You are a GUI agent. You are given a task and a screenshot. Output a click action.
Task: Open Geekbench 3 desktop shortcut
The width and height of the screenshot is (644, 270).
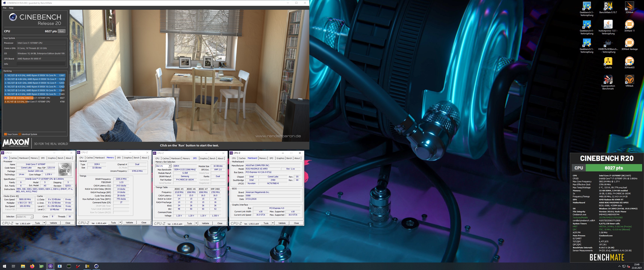(587, 9)
